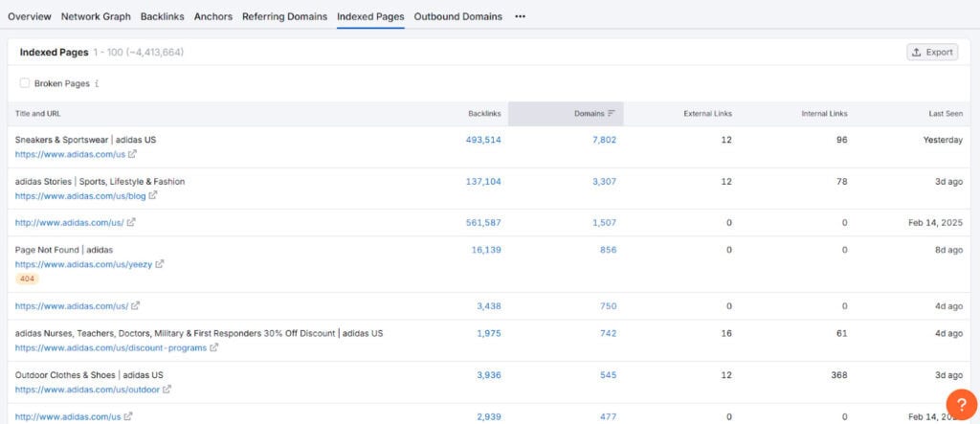Image resolution: width=980 pixels, height=424 pixels.
Task: Click backlinks count 3,438
Action: coord(488,306)
